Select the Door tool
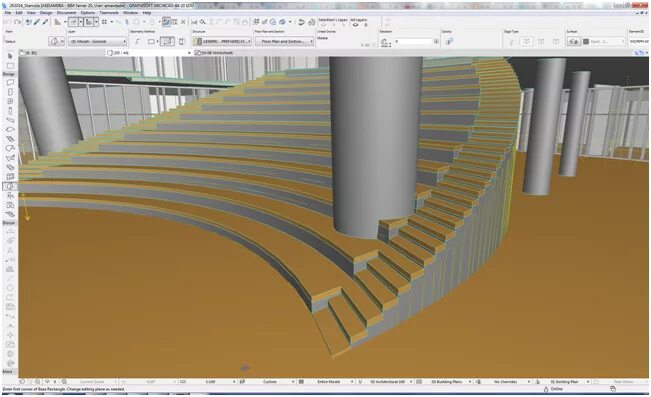The width and height of the screenshot is (651, 397). [x=10, y=92]
